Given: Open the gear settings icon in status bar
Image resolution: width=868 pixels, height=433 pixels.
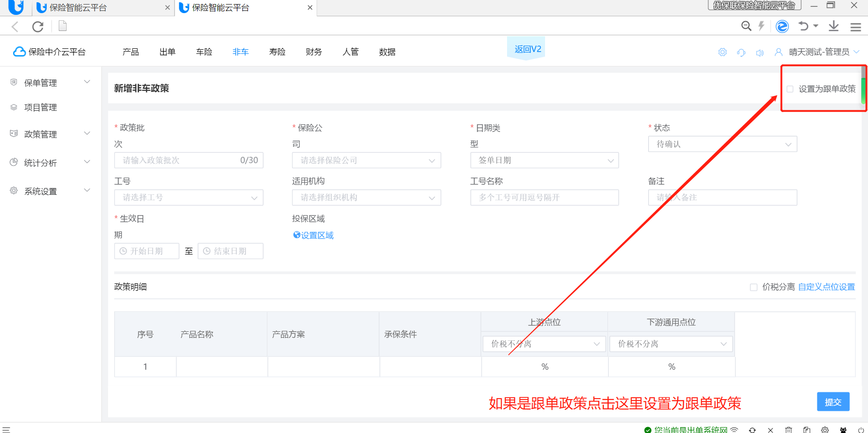Looking at the screenshot, I should point(825,430).
